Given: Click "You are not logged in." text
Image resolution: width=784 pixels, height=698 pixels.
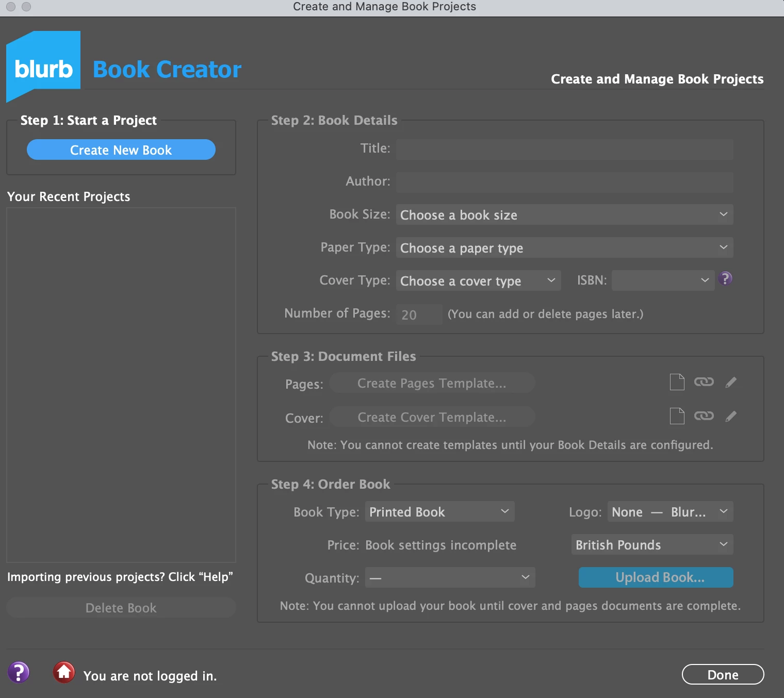Looking at the screenshot, I should [x=150, y=676].
